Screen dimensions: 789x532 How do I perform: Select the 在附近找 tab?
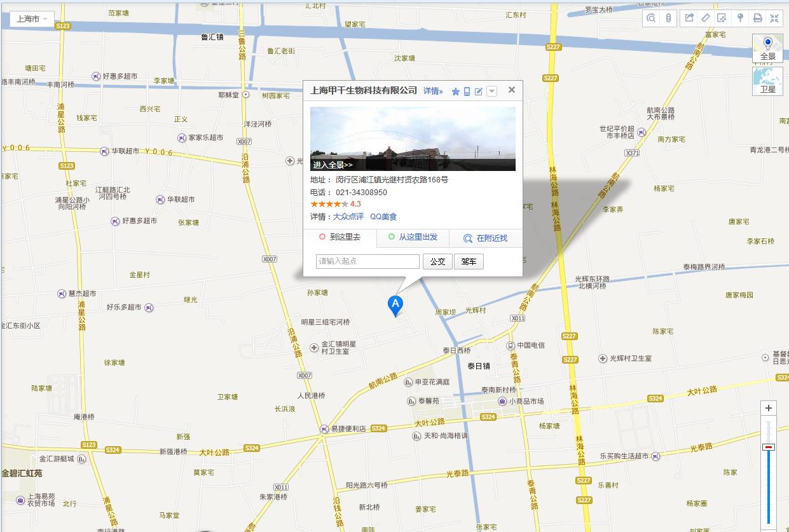pyautogui.click(x=486, y=238)
